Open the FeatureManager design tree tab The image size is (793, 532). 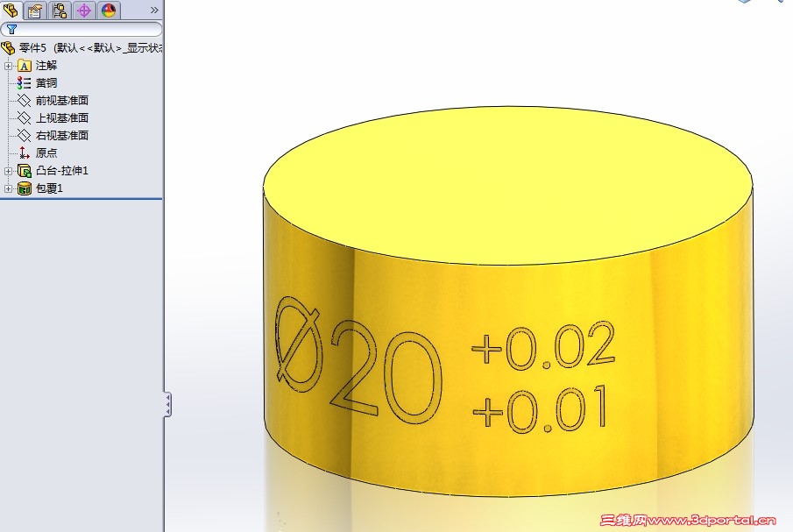(x=11, y=10)
